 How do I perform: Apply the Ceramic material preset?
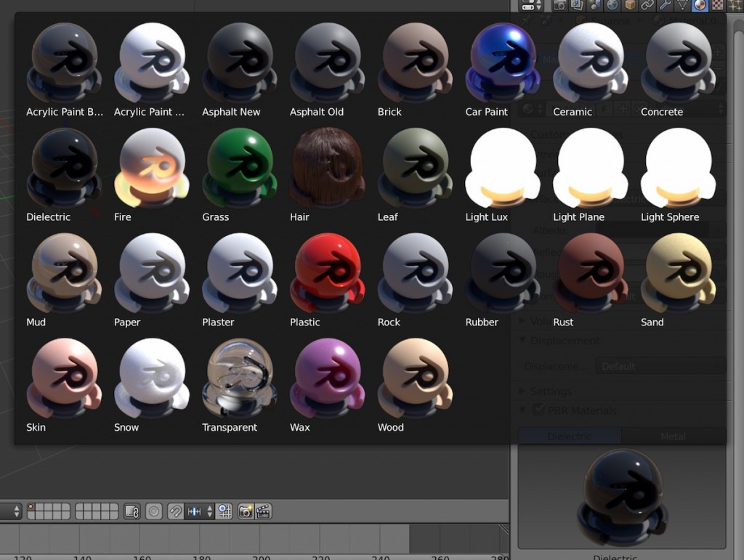pyautogui.click(x=591, y=70)
